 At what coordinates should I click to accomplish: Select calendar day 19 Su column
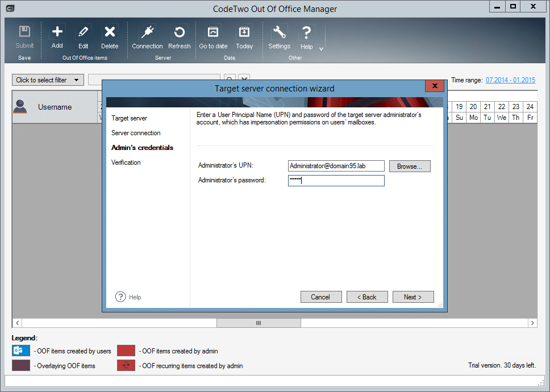pyautogui.click(x=459, y=112)
